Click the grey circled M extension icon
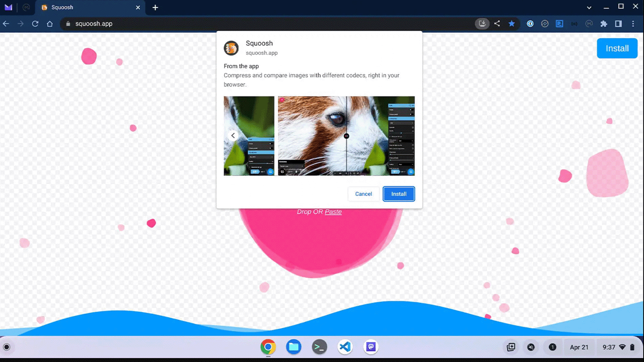644x362 pixels. pos(589,24)
